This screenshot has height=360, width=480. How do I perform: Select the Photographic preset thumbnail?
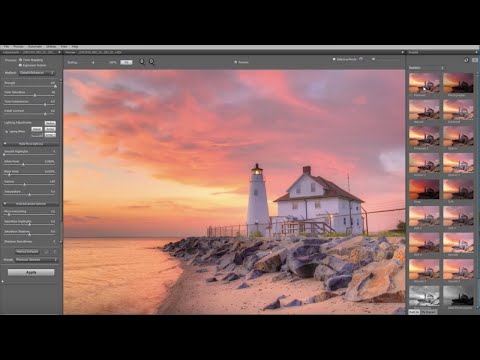click(x=458, y=83)
